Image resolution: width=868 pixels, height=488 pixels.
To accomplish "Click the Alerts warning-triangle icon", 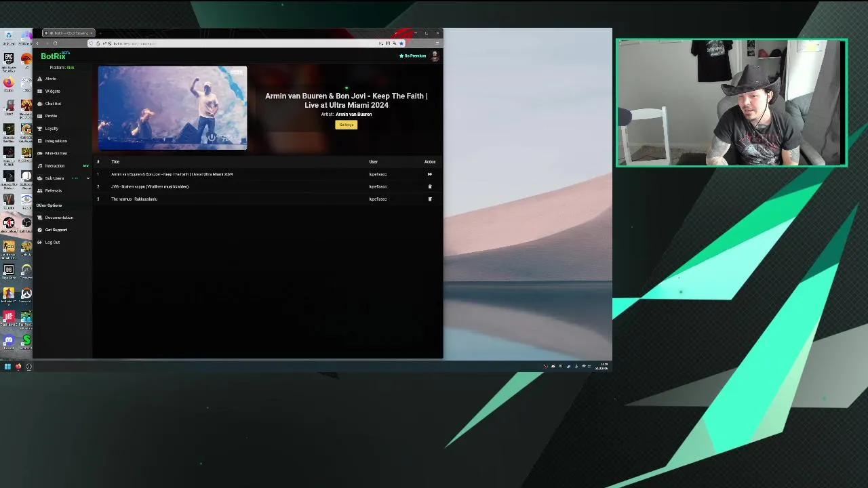I will click(x=40, y=79).
